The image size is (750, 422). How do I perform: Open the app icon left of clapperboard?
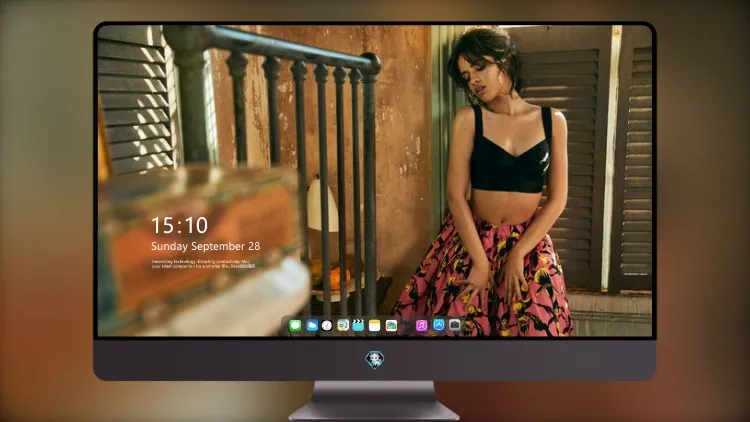click(x=343, y=326)
